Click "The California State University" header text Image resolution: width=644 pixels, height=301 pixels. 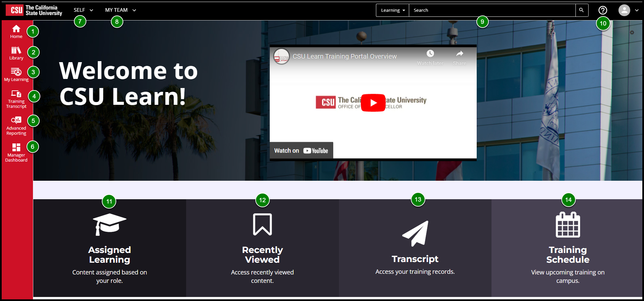tap(44, 10)
